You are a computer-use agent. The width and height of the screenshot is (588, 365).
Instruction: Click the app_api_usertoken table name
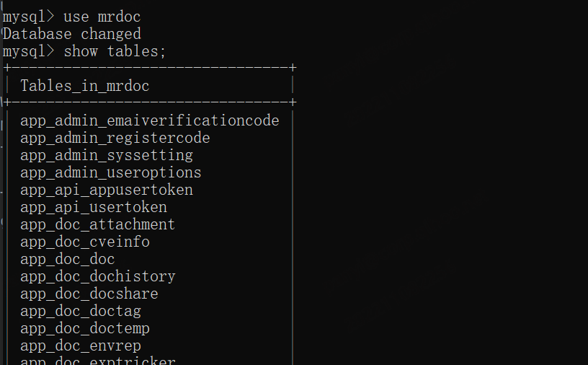pyautogui.click(x=94, y=207)
